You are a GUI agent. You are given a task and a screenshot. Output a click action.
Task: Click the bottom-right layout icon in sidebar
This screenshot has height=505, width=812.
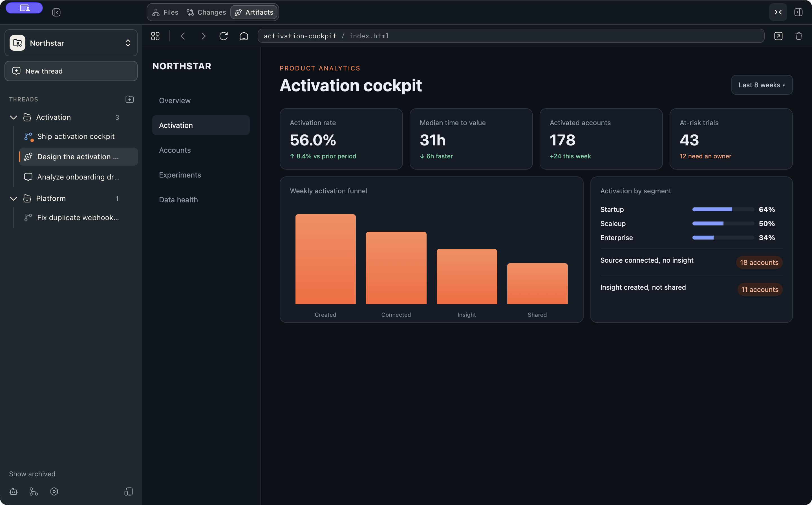129,492
